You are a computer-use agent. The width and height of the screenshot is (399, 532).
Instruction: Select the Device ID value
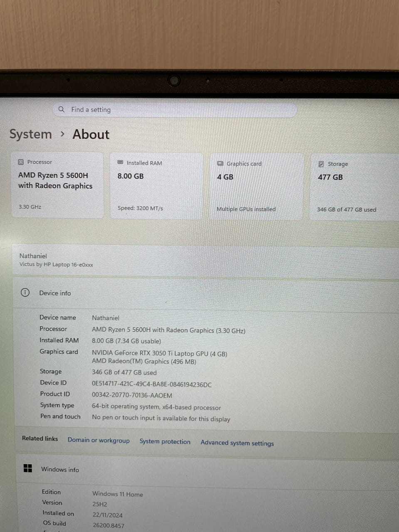pos(152,384)
